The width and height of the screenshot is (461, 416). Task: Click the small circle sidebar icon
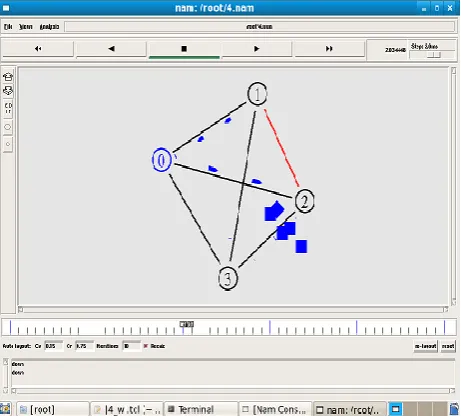8,144
